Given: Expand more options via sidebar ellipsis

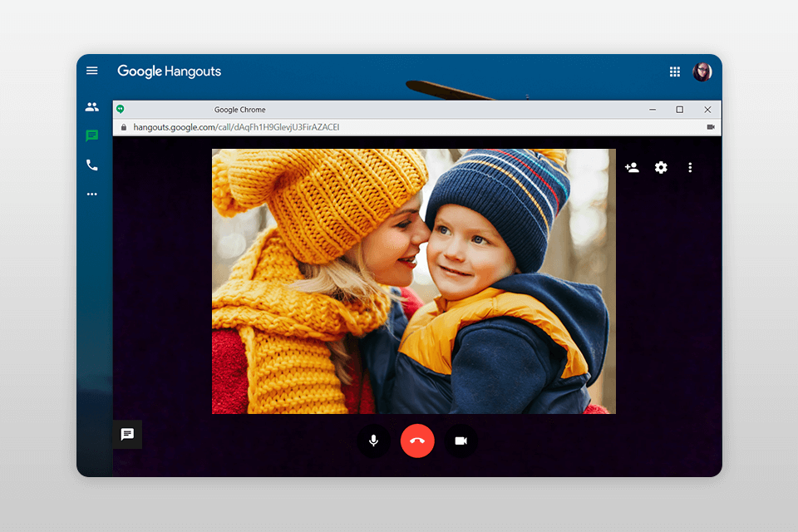Looking at the screenshot, I should [92, 194].
